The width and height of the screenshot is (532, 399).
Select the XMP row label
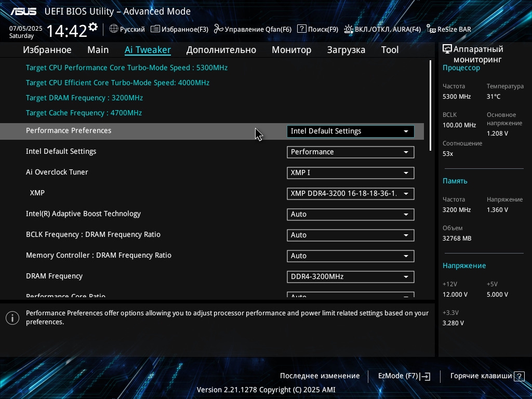click(37, 193)
